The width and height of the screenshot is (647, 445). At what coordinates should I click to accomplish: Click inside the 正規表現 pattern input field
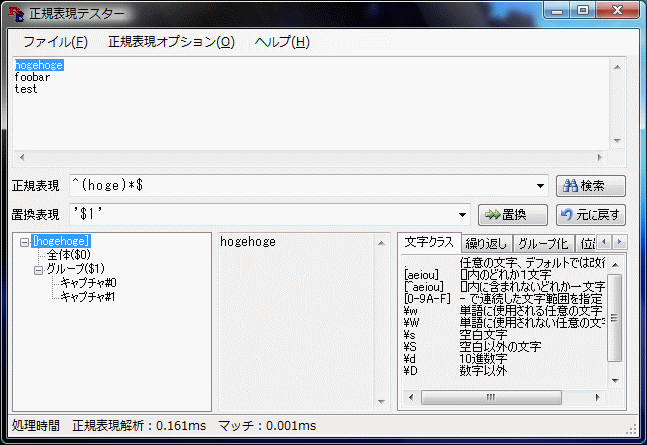[300, 186]
